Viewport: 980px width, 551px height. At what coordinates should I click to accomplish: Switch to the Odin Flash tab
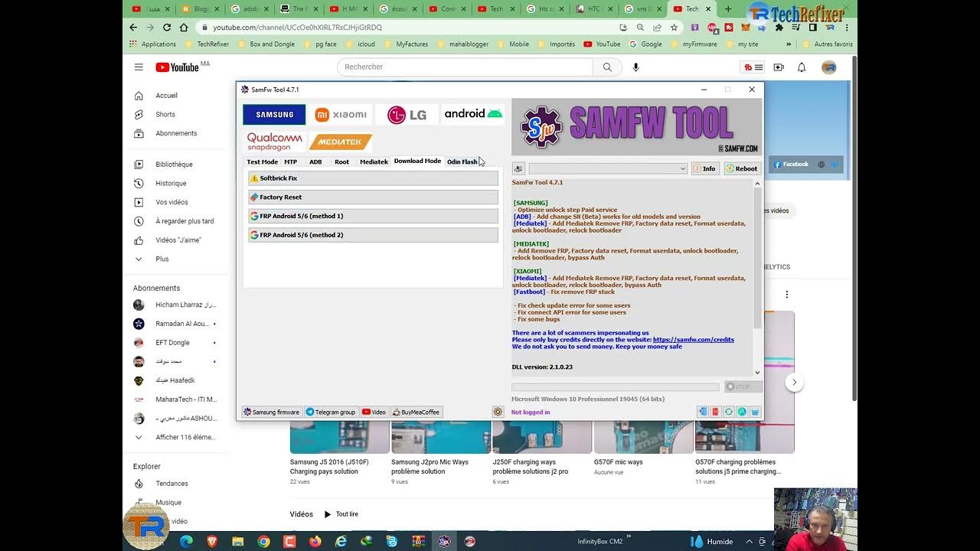coord(462,161)
